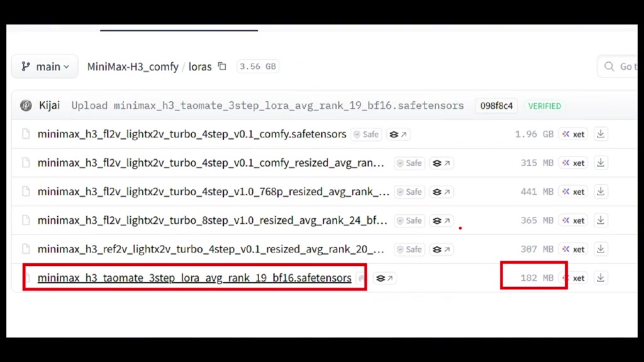Inspect layers of the 768p_resized file
This screenshot has height=362, width=644.
[x=441, y=192]
